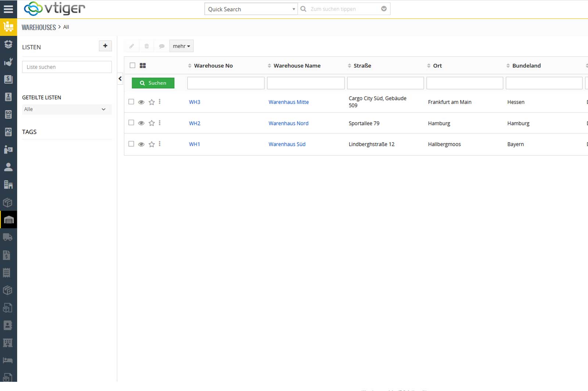
Task: Check the box for Warenhaus Mitte row
Action: (131, 102)
